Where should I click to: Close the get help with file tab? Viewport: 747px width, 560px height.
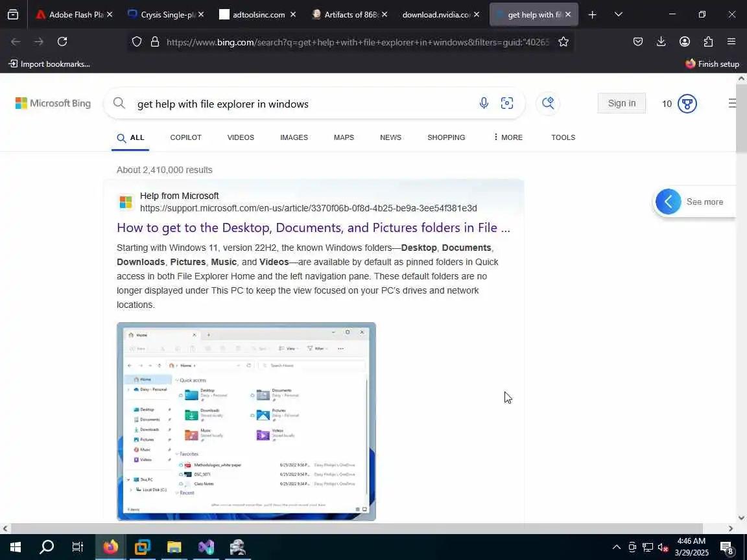(568, 15)
